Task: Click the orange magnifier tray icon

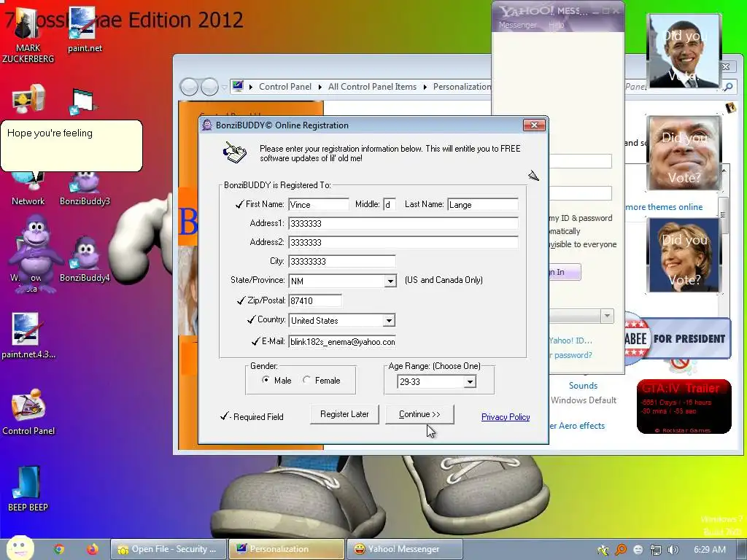Action: (621, 550)
